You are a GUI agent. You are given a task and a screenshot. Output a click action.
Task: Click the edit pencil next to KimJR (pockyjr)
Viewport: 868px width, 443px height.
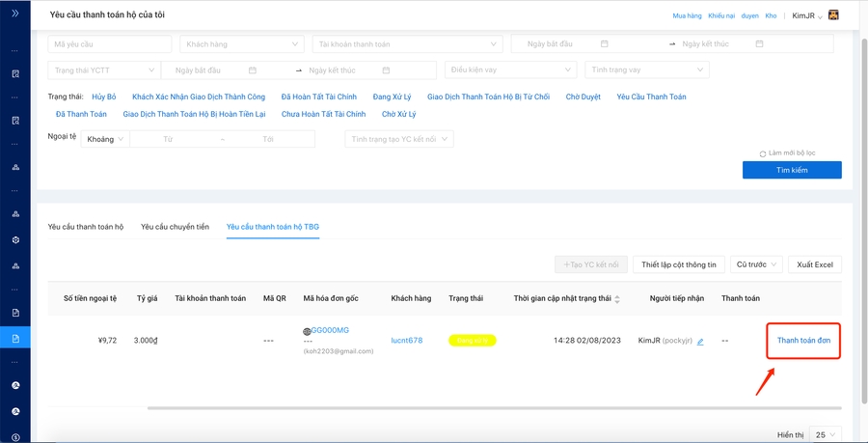tap(700, 342)
